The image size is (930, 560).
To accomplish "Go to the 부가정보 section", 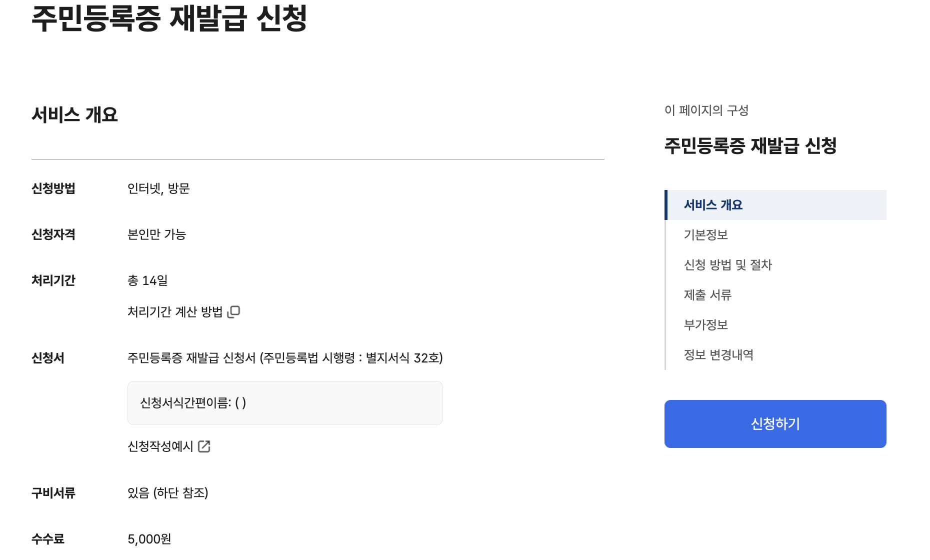I will click(x=706, y=325).
